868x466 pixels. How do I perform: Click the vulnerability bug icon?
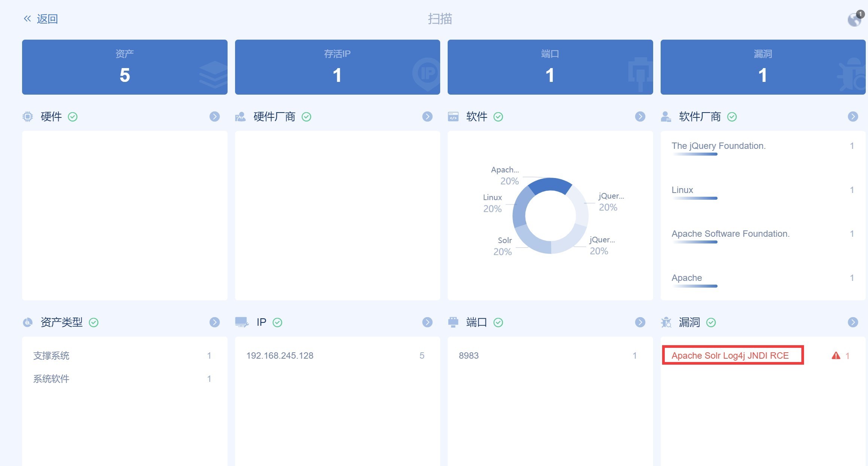666,322
